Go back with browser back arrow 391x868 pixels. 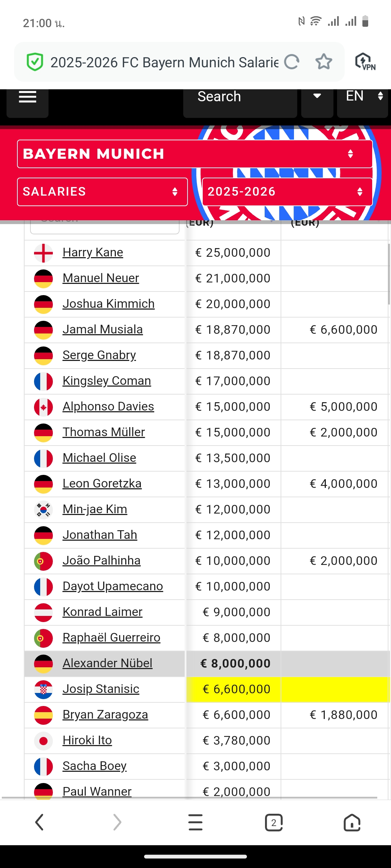(39, 822)
